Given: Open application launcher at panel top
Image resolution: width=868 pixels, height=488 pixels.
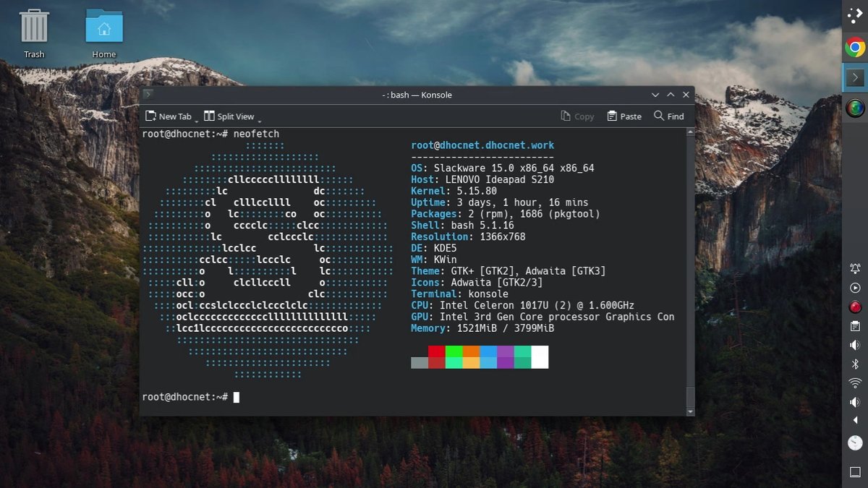Looking at the screenshot, I should 855,15.
